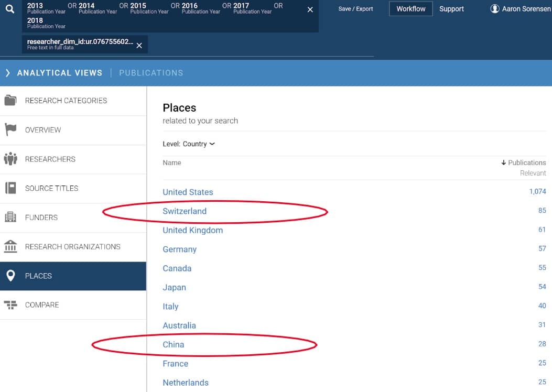Open the Places menu item

[38, 276]
